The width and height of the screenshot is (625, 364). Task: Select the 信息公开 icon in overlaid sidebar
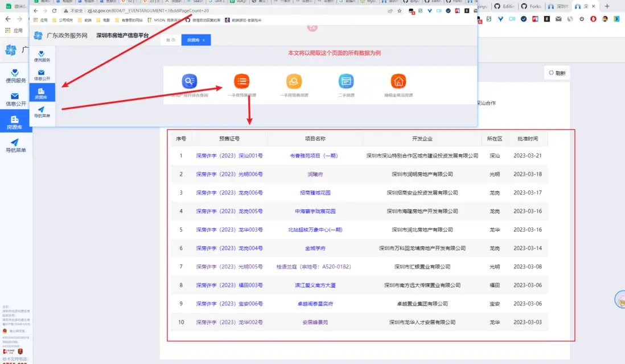tap(42, 75)
